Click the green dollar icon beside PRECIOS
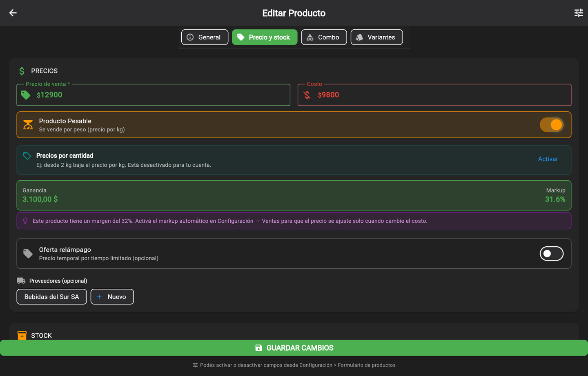The width and height of the screenshot is (588, 376). [22, 71]
